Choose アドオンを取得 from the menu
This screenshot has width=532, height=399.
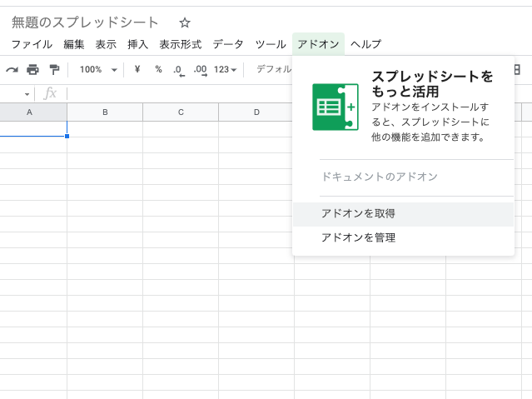point(403,214)
